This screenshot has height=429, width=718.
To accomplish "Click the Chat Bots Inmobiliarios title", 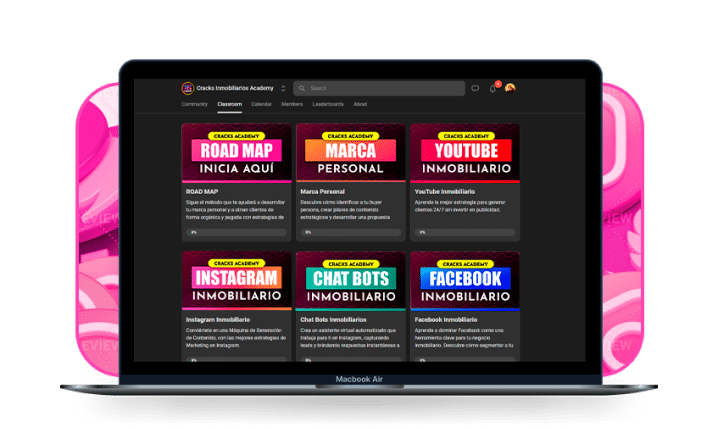I will pos(333,320).
